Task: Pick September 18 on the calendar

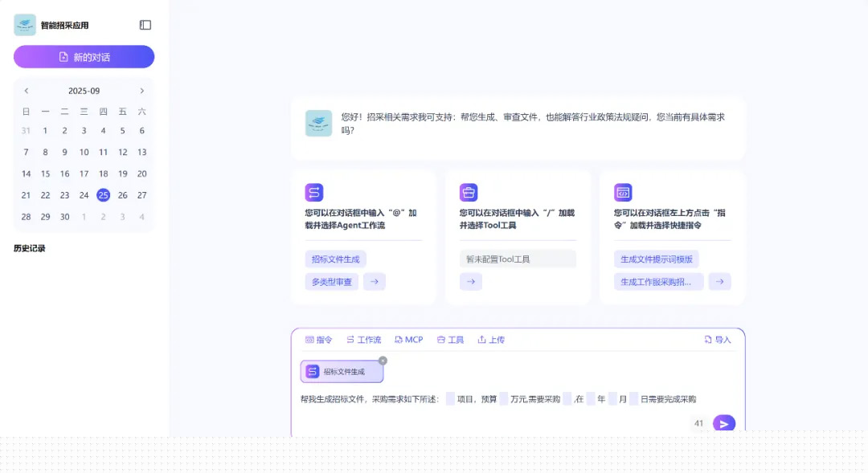Action: pyautogui.click(x=103, y=173)
